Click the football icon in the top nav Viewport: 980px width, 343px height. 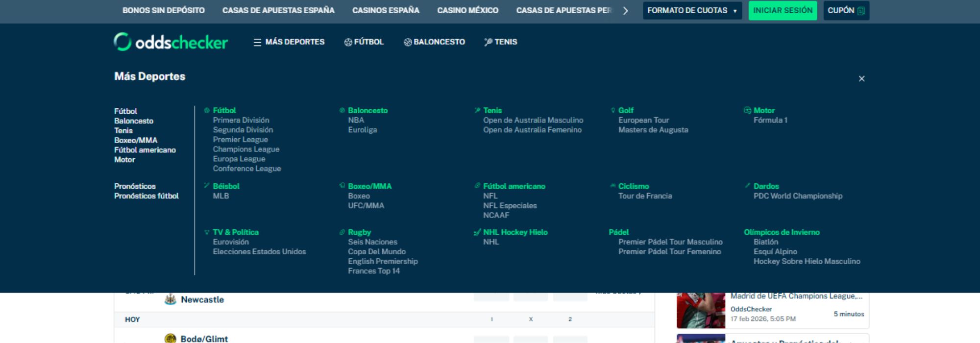pyautogui.click(x=348, y=42)
